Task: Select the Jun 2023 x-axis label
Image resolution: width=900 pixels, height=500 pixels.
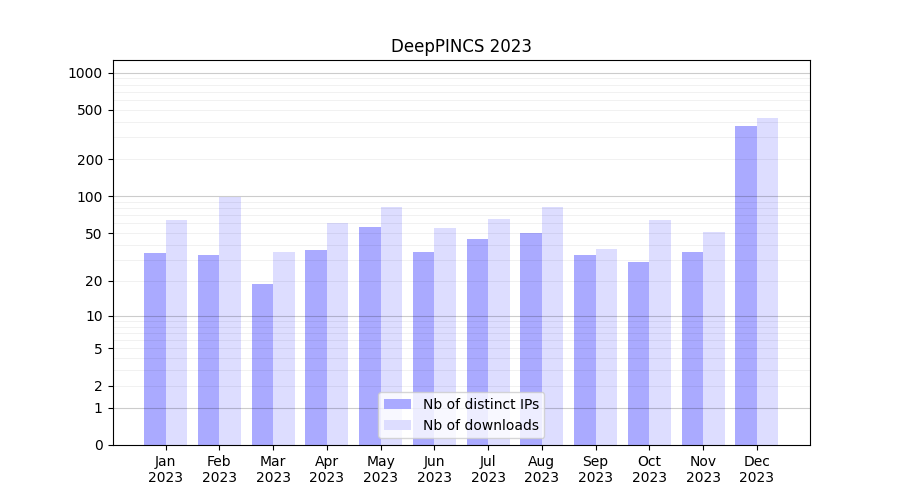Action: pyautogui.click(x=434, y=469)
